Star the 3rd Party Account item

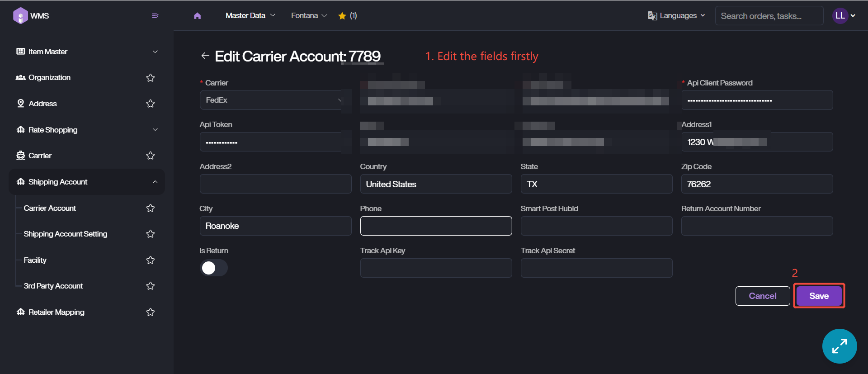(151, 286)
